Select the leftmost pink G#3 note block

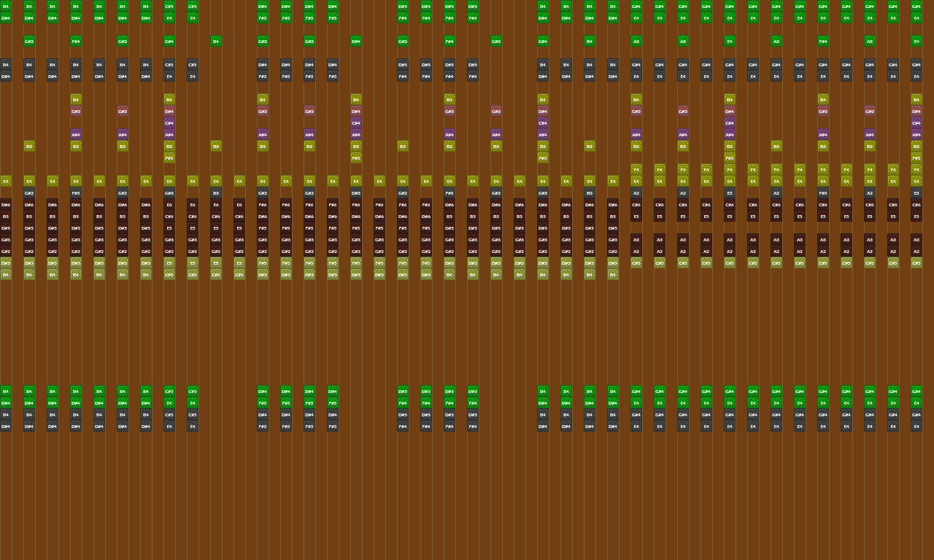click(76, 111)
